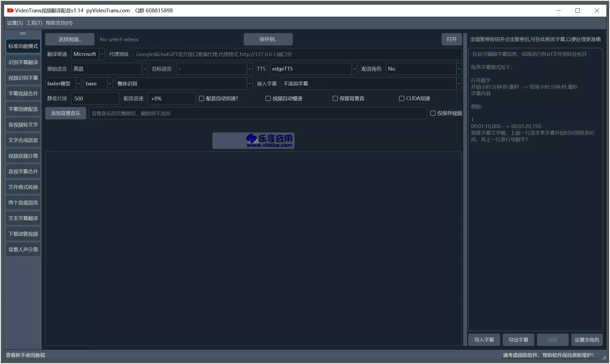
Task: Click 查看新手使用教程 status link
Action: point(25,355)
